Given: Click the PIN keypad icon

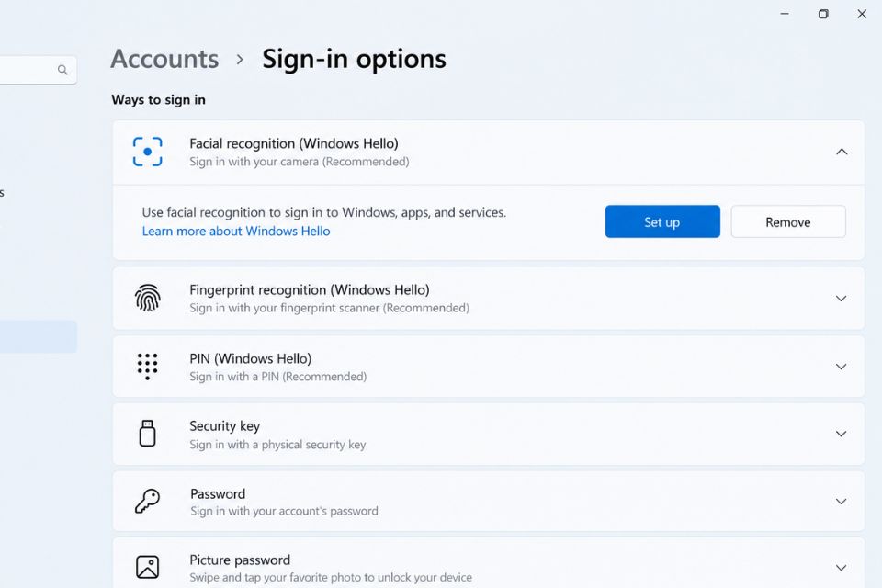Looking at the screenshot, I should click(147, 367).
